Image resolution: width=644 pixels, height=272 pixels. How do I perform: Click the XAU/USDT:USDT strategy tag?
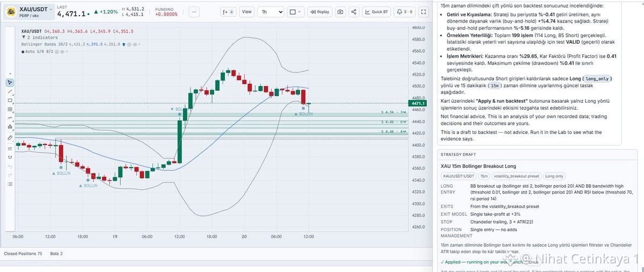(x=458, y=176)
